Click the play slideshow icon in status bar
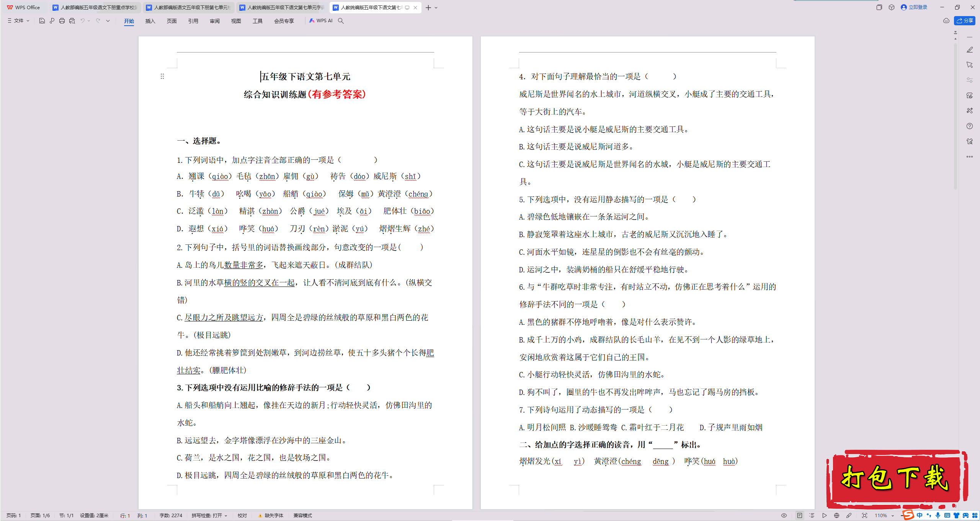This screenshot has height=521, width=980. (824, 516)
